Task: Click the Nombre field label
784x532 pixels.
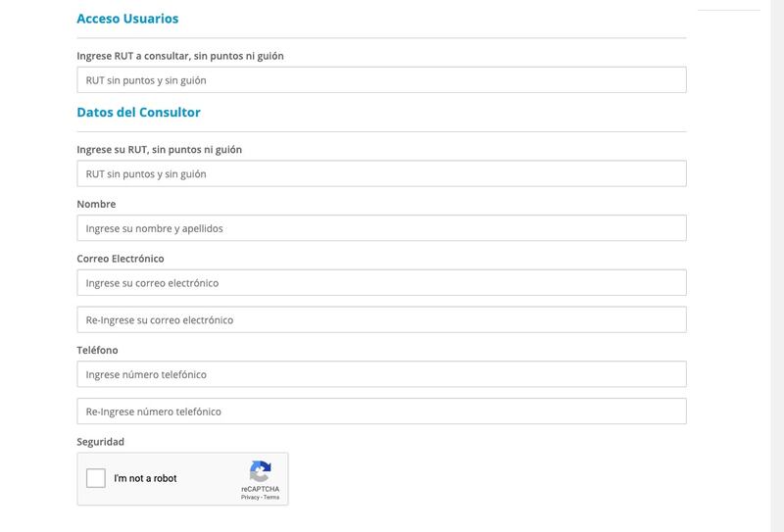Action: (x=96, y=204)
